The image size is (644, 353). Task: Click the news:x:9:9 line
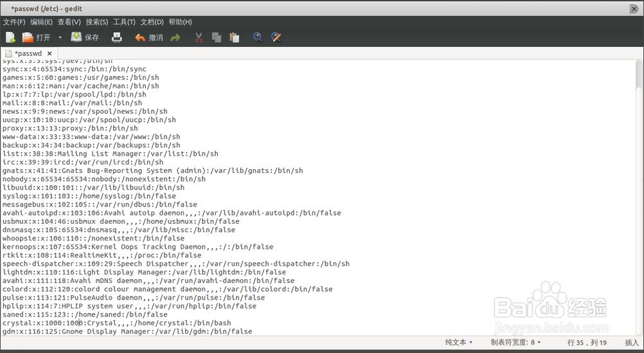point(85,111)
